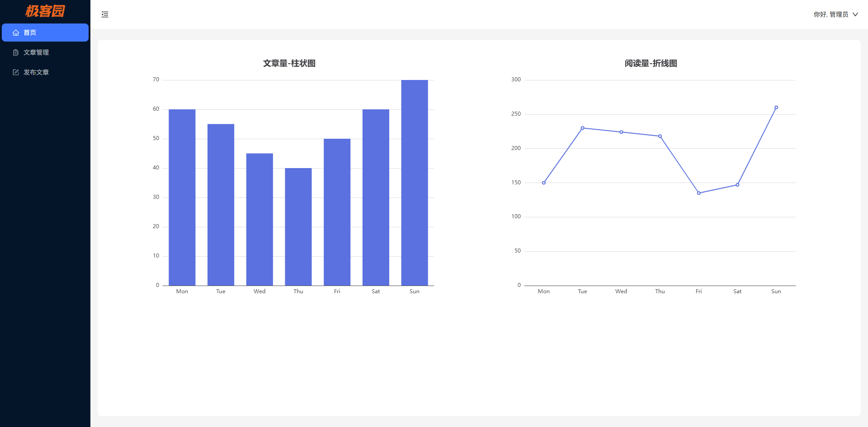Click the home icon in sidebar
The width and height of the screenshot is (868, 427).
click(x=16, y=33)
